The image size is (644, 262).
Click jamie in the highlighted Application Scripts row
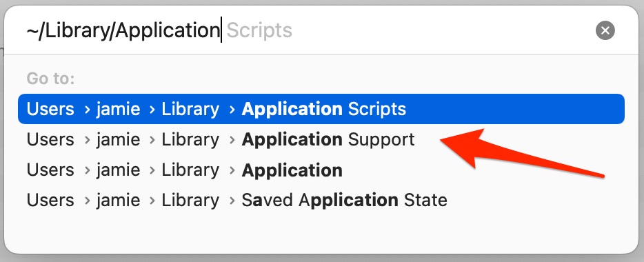[119, 109]
